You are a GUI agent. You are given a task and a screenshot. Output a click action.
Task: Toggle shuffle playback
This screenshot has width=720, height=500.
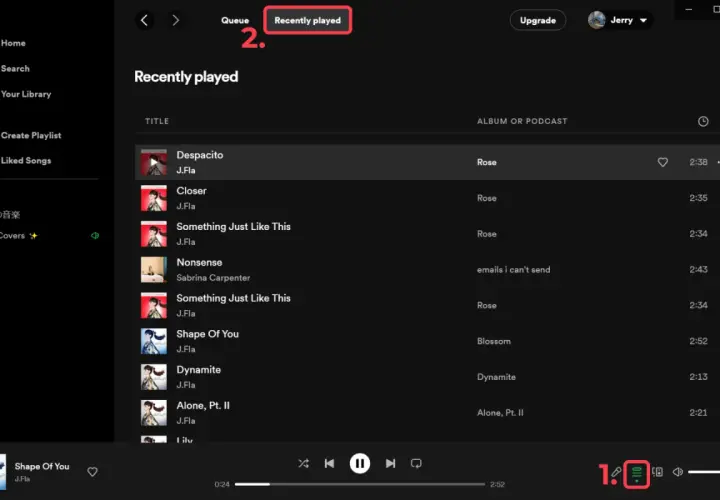pos(303,463)
